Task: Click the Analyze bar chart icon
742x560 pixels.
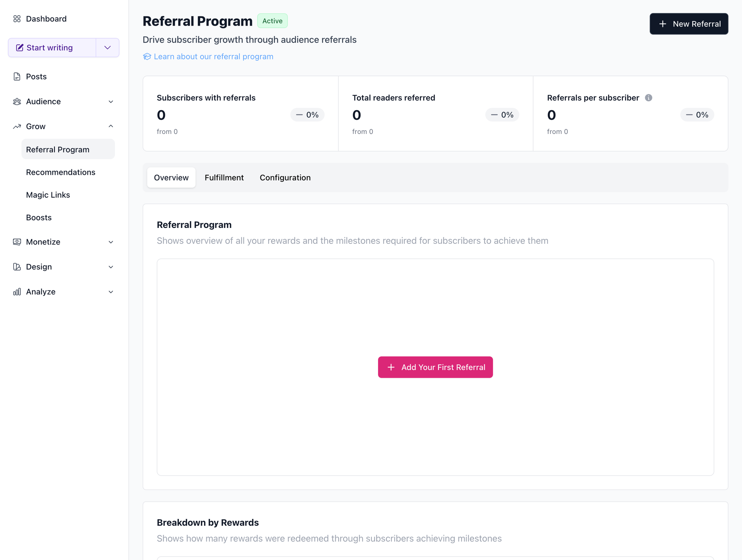Action: tap(17, 292)
